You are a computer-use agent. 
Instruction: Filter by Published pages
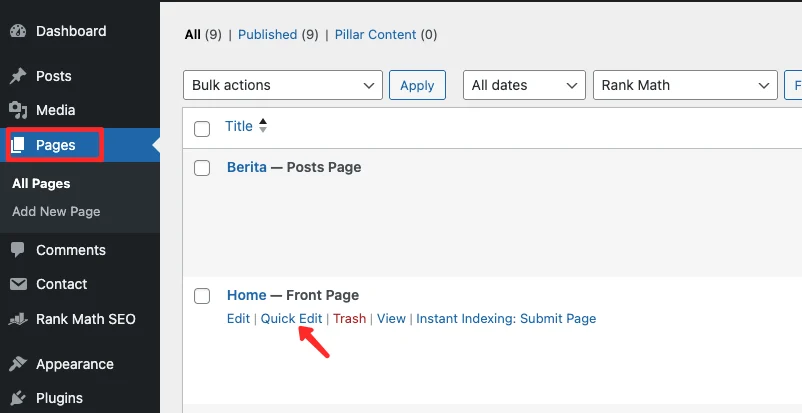tap(268, 35)
